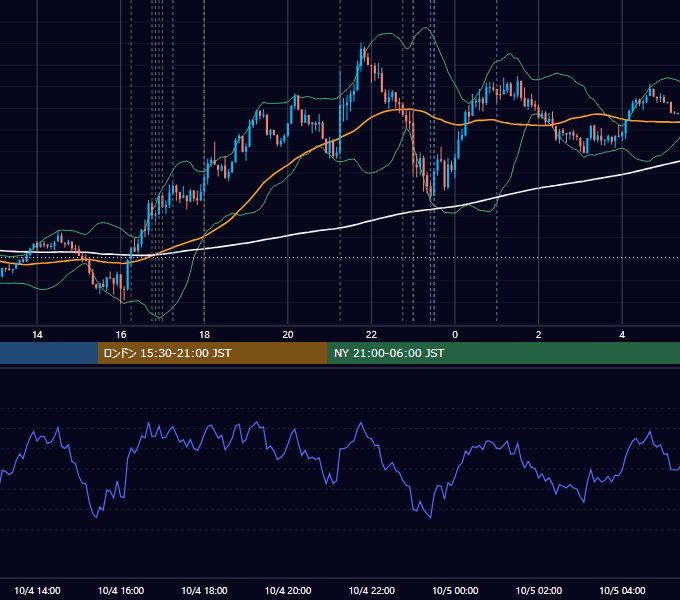Click the 22 hour label on the upper time axis
This screenshot has height=600, width=680.
coord(371,335)
